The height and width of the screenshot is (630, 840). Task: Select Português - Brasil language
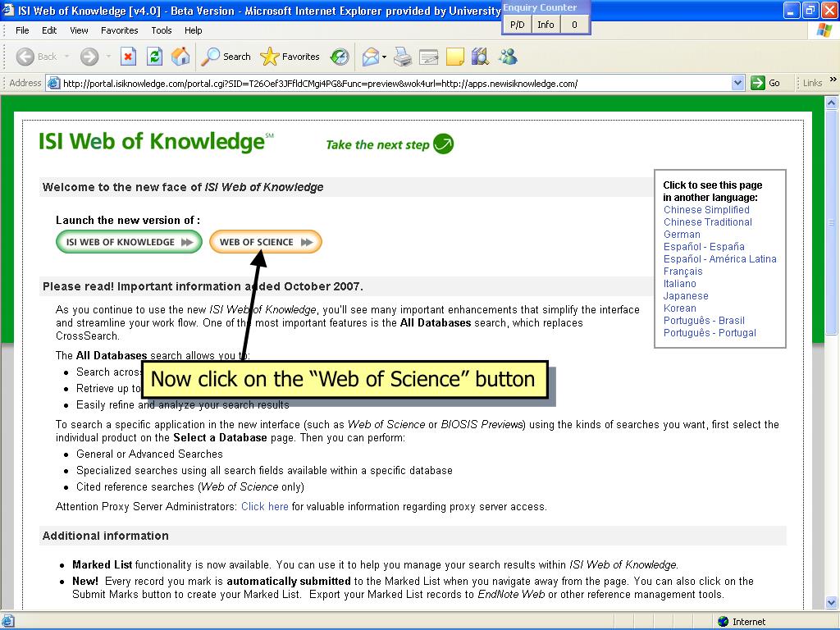(704, 321)
